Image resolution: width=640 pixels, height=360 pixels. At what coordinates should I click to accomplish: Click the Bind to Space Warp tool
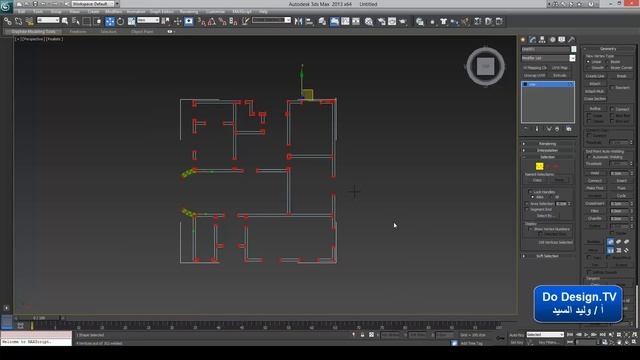pos(29,21)
